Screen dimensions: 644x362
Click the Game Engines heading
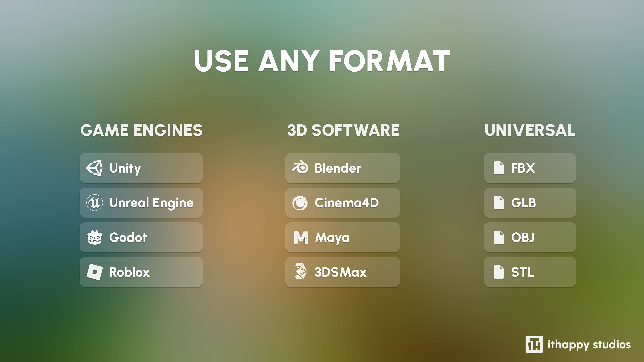coord(141,130)
